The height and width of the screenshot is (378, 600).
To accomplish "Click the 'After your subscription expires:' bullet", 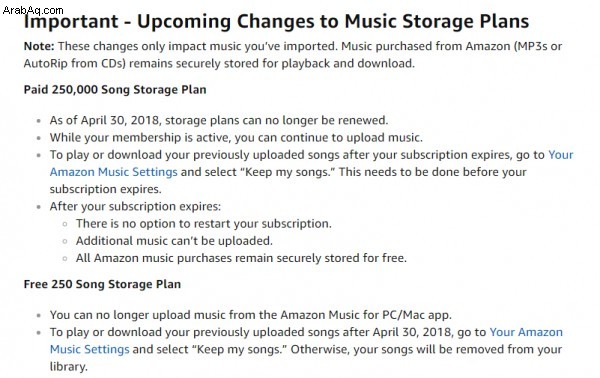I will (x=135, y=206).
